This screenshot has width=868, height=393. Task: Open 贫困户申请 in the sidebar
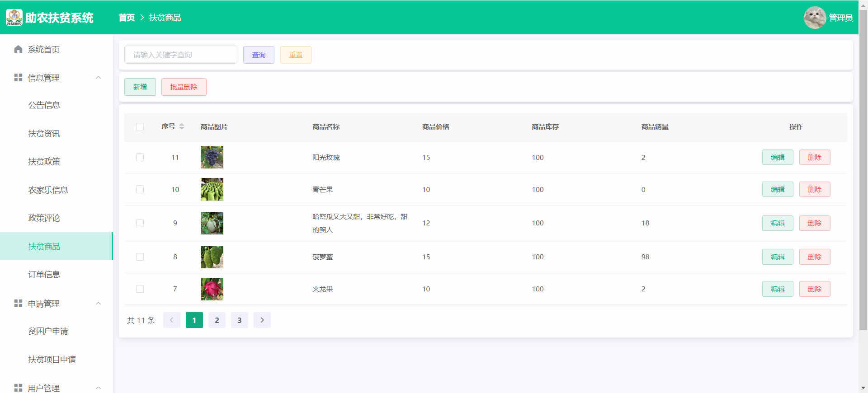(x=57, y=331)
